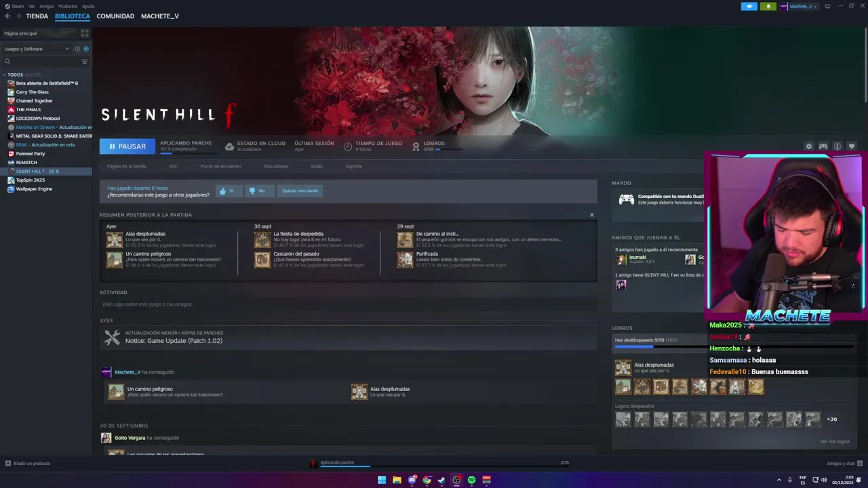Show +36 more locked achievements
Screen dimensions: 868x488
[x=831, y=419]
